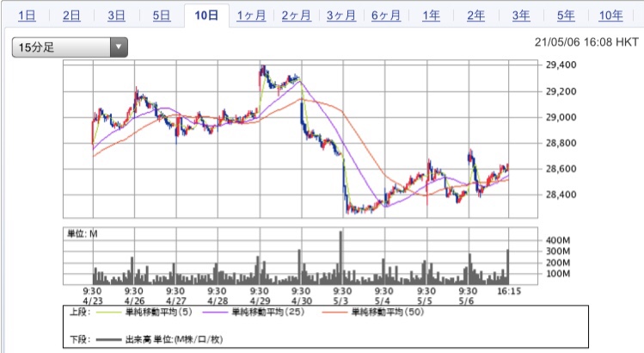The height and width of the screenshot is (353, 644).
Task: Click the 4/27 date axis label
Action: point(176,301)
